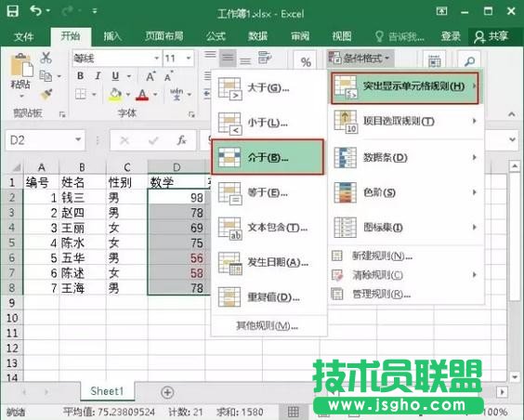Click the 登录 sign-in link
Screen dimensions: 524x420
451,36
